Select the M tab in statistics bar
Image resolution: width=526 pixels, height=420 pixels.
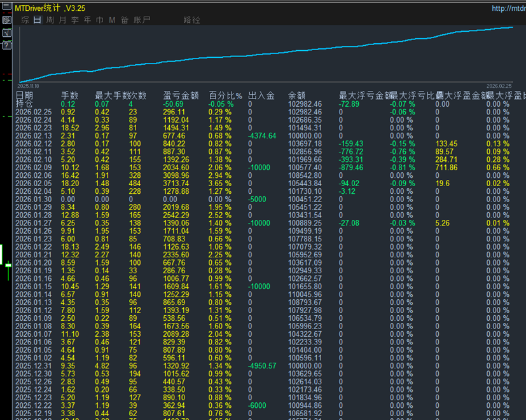click(112, 20)
